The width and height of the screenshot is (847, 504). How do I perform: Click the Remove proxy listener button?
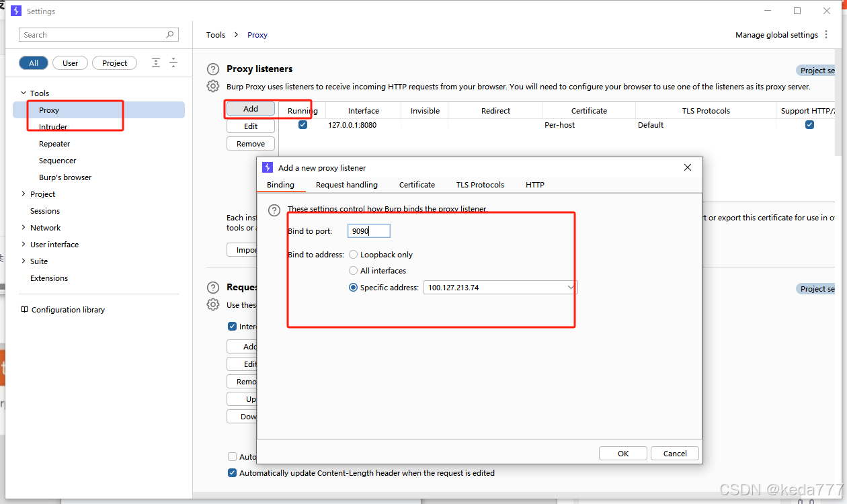click(x=251, y=144)
